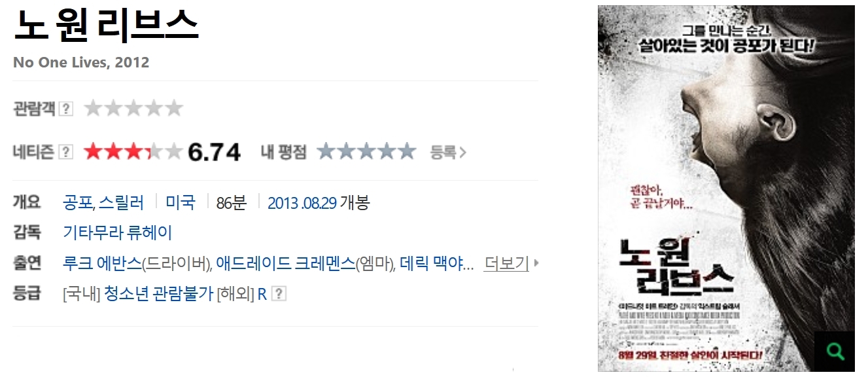Click the magnifier icon on the poster
The width and height of the screenshot is (868, 381).
tap(835, 352)
